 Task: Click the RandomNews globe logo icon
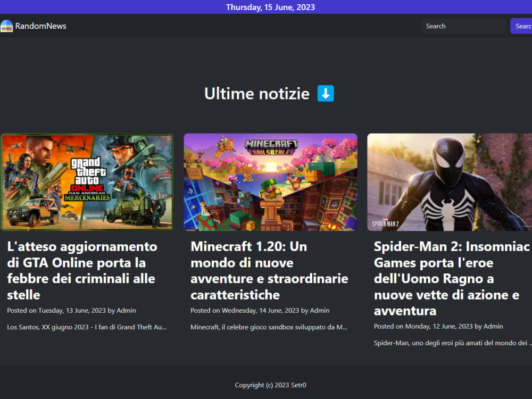(6, 26)
